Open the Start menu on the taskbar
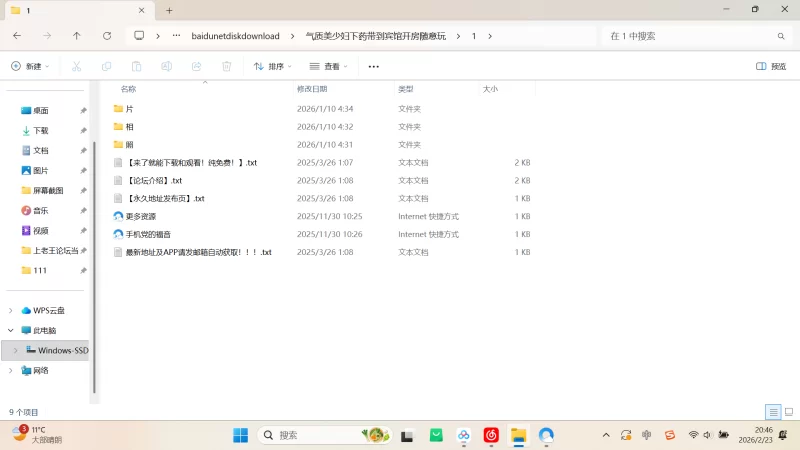Viewport: 800px width, 450px height. point(241,435)
